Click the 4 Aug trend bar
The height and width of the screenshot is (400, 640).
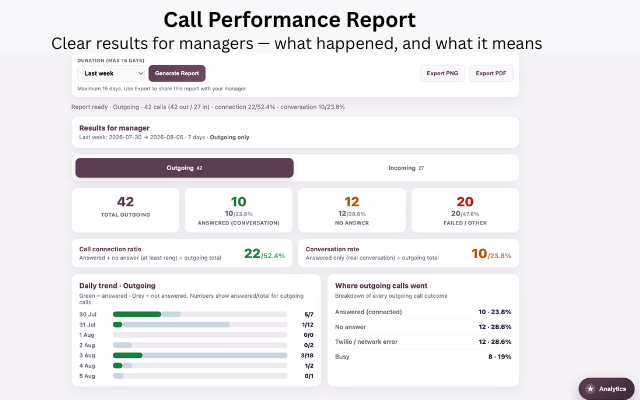[200, 366]
